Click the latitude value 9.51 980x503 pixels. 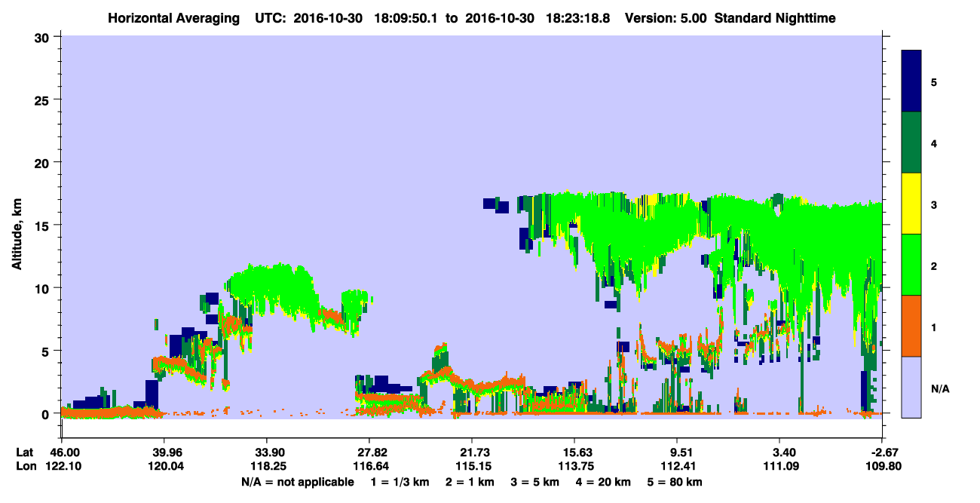679,452
